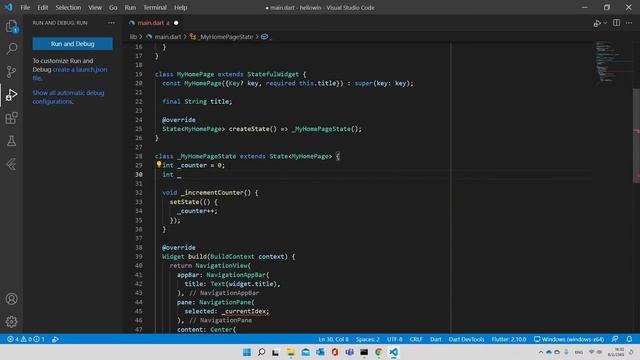Open the Source Control view

point(11,72)
